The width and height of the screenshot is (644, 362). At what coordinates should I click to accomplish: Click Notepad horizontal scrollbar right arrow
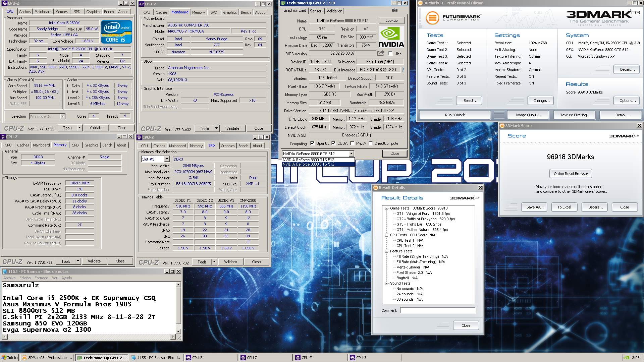point(173,337)
